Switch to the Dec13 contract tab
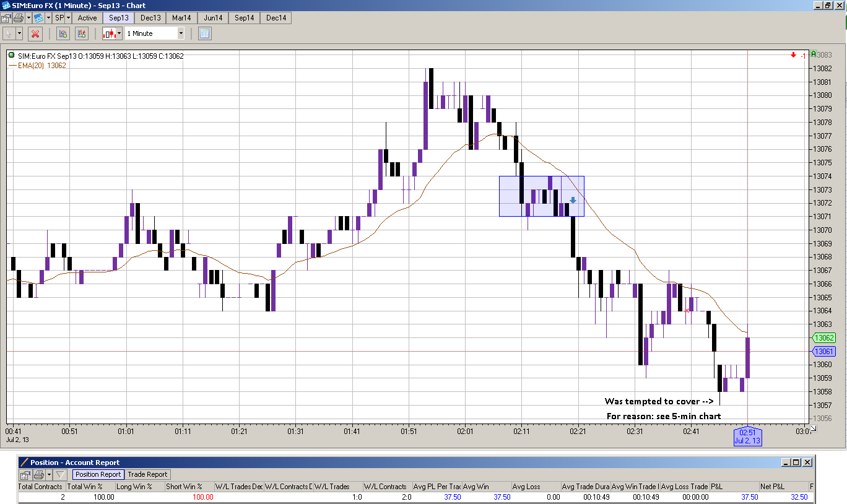The image size is (847, 504). [150, 18]
